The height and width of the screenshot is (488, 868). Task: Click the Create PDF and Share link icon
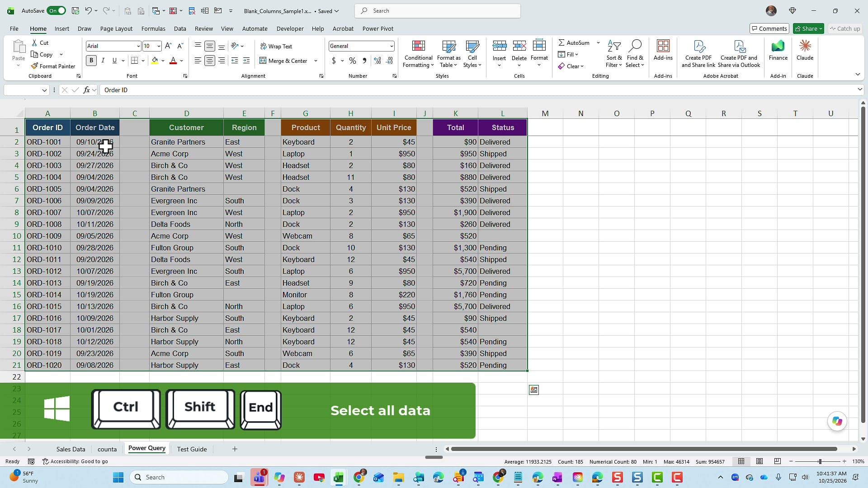699,46
